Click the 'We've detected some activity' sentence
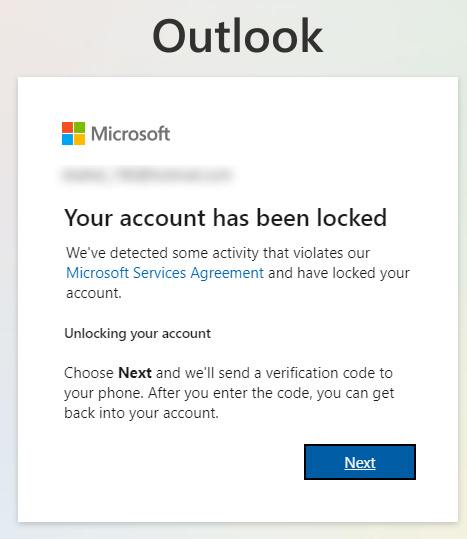Image resolution: width=467 pixels, height=539 pixels. tap(218, 253)
